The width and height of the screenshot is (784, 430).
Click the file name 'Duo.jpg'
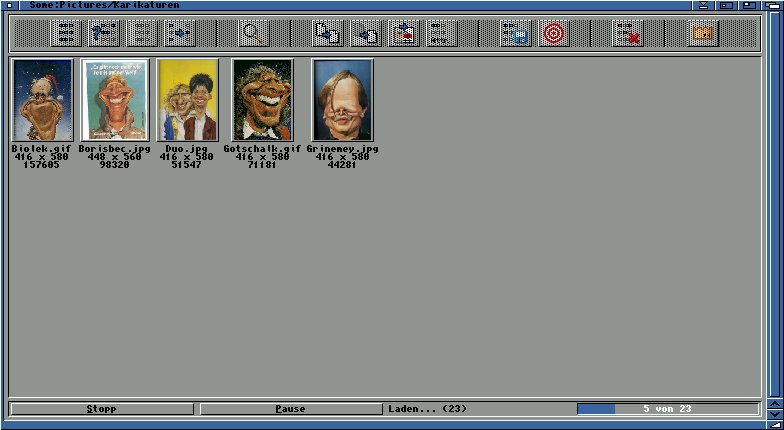pyautogui.click(x=186, y=148)
